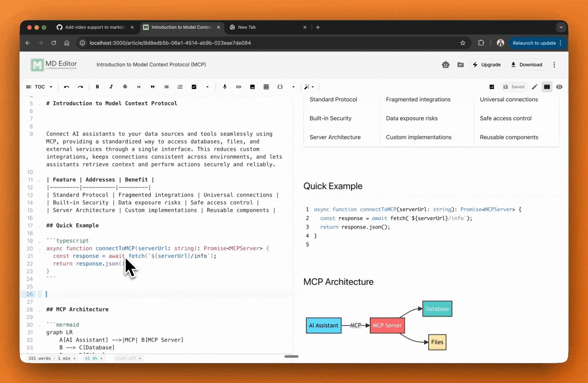Click the AI 0% indicator in the status bar
The width and height of the screenshot is (588, 383).
click(93, 359)
